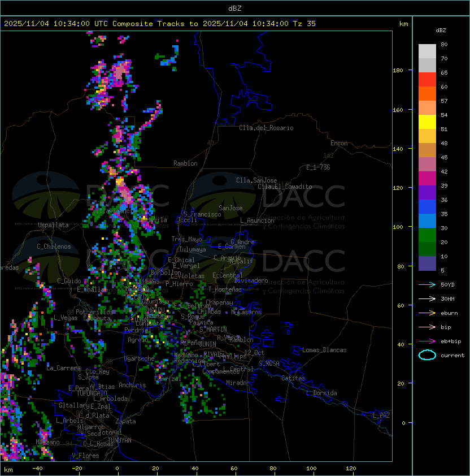Click the 'C_Chilenos' map label
Viewport: 470px width, 476px height.
pyautogui.click(x=54, y=246)
